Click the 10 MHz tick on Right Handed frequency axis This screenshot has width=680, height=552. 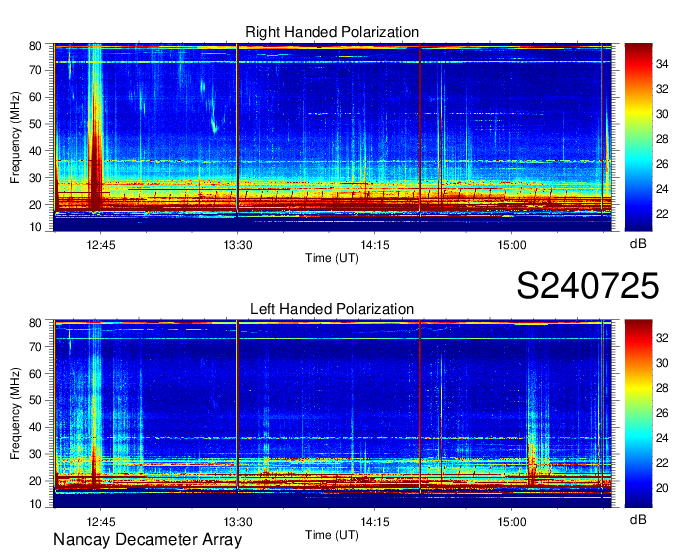point(35,227)
